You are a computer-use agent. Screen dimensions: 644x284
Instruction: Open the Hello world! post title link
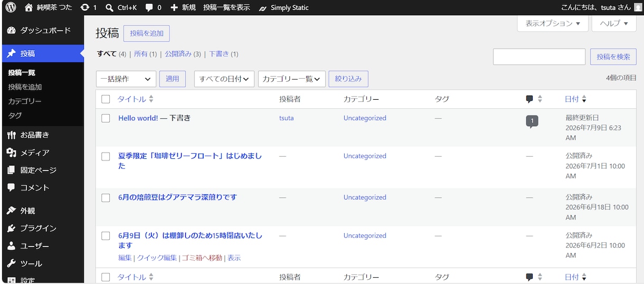point(138,118)
